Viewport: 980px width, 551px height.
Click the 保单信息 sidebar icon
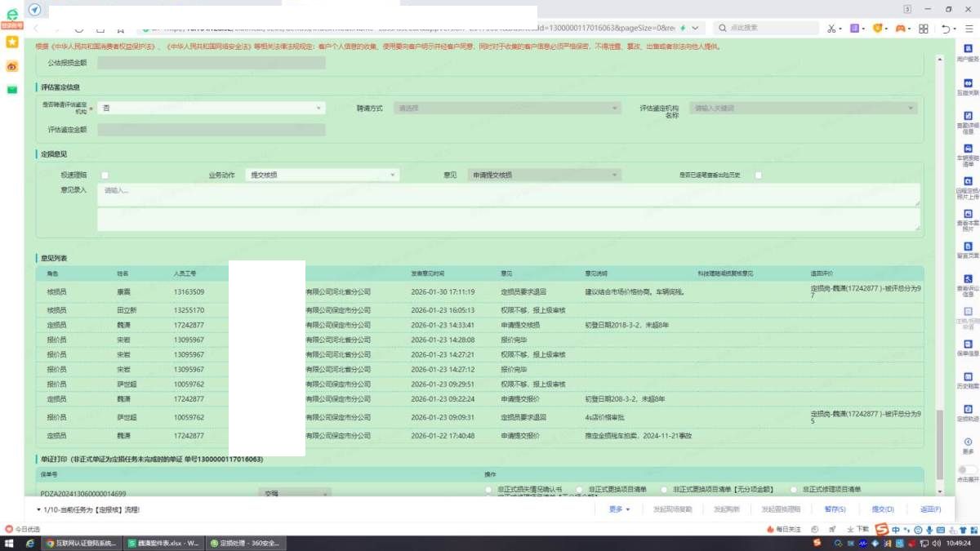(x=968, y=344)
